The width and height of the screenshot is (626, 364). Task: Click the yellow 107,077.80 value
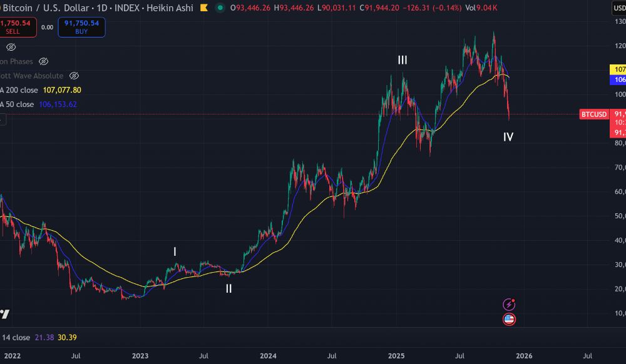click(x=62, y=90)
